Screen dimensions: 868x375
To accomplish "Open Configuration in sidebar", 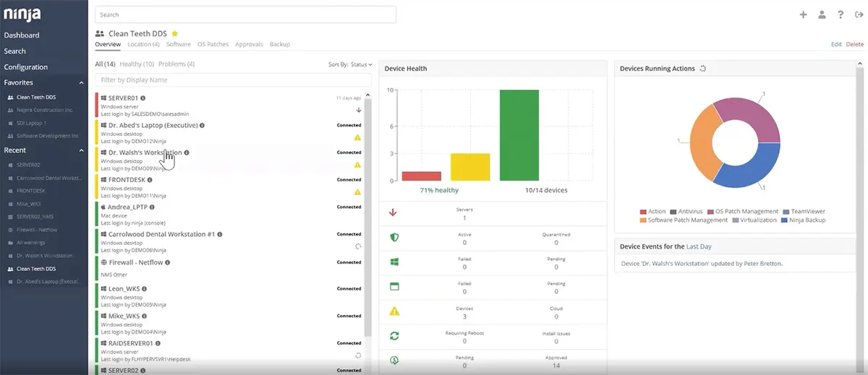I will [25, 66].
